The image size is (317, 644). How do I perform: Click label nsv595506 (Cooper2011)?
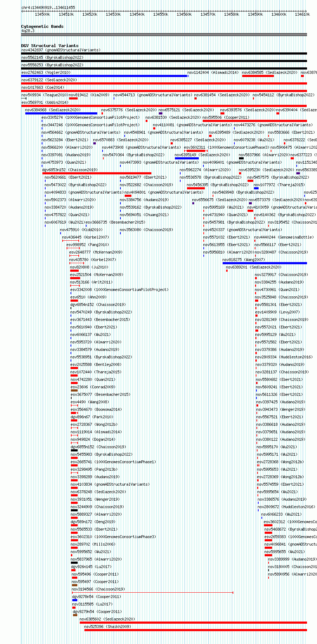click(x=226, y=117)
